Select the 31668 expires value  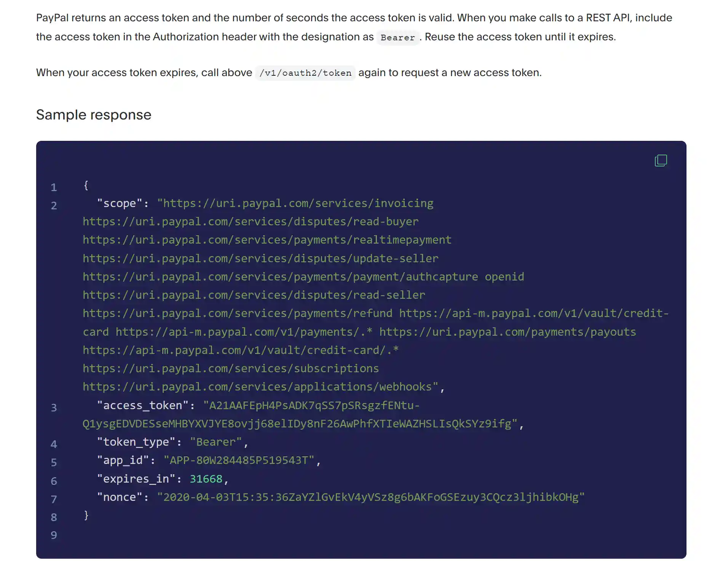[x=206, y=479]
